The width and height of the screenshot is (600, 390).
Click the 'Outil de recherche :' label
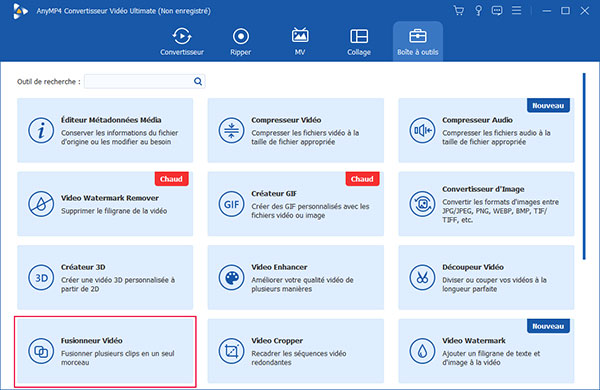point(49,82)
